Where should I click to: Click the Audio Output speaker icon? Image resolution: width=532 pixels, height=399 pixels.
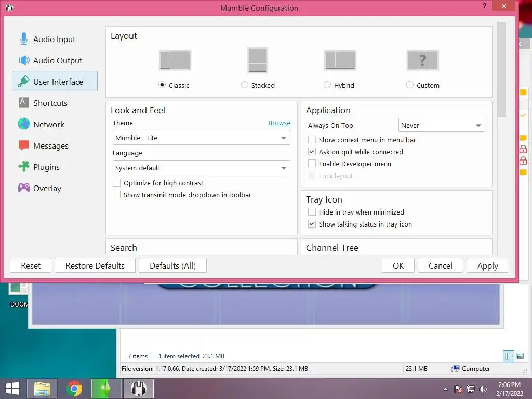point(24,60)
